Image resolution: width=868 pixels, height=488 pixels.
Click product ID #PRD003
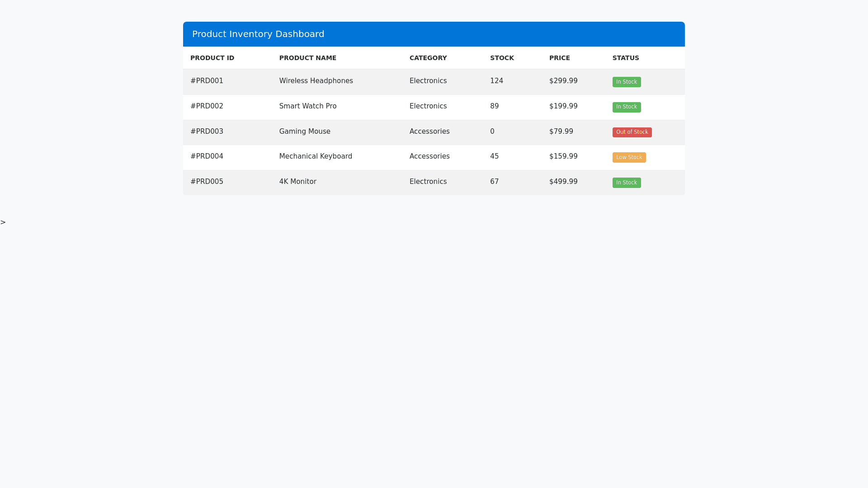coord(207,131)
